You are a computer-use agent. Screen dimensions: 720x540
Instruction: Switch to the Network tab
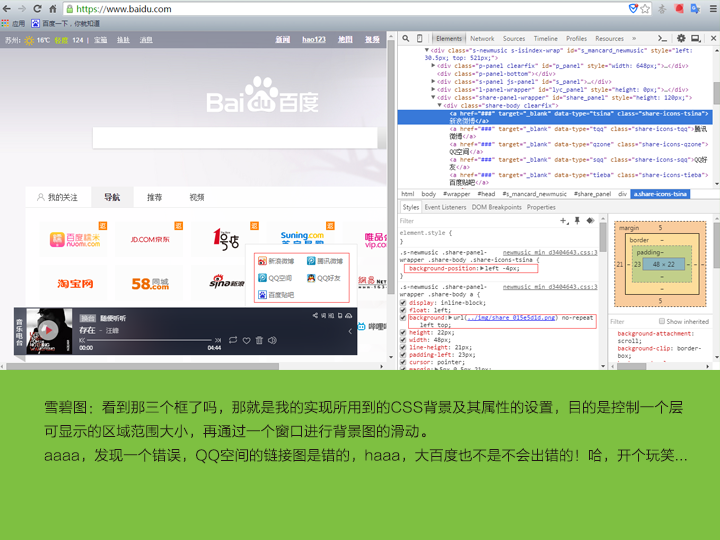(482, 39)
